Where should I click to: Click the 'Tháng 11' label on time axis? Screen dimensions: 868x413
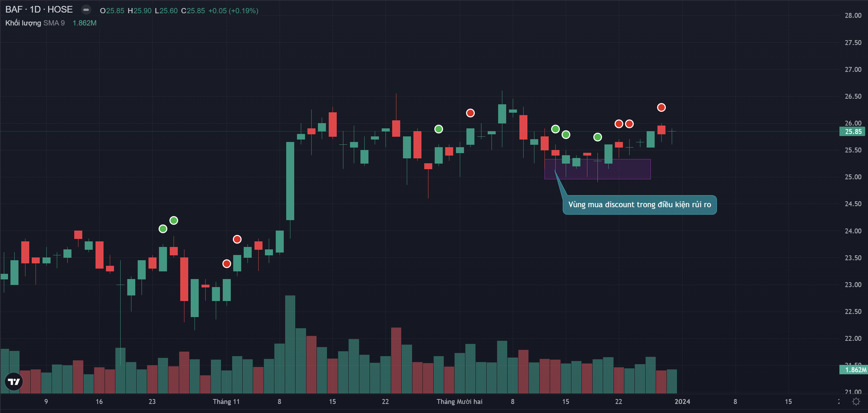point(226,402)
